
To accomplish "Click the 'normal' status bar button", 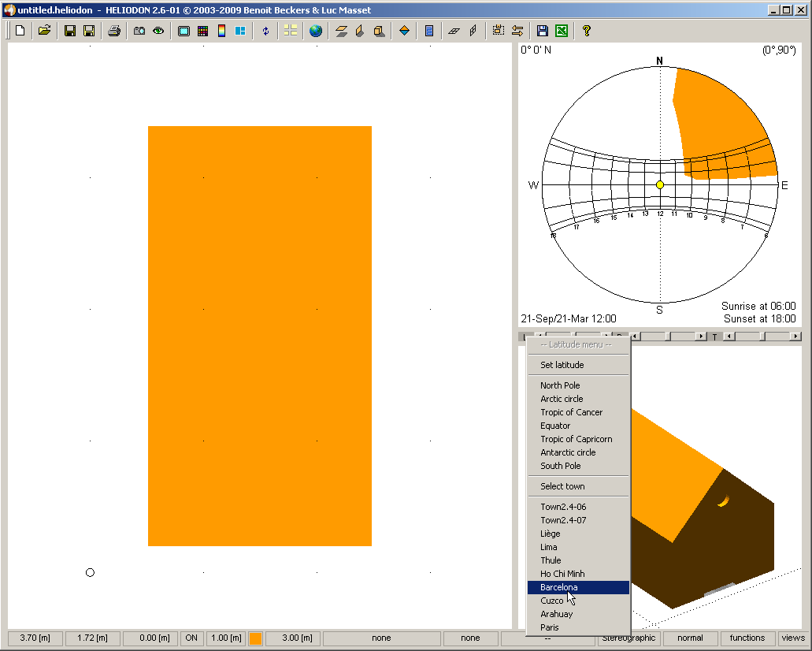I will 690,638.
